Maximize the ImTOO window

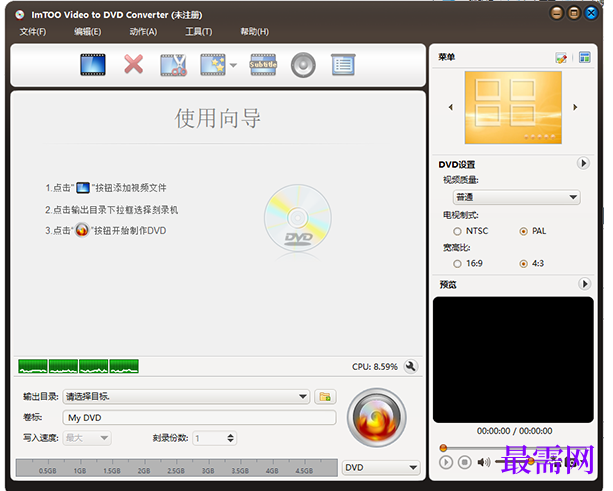click(574, 13)
